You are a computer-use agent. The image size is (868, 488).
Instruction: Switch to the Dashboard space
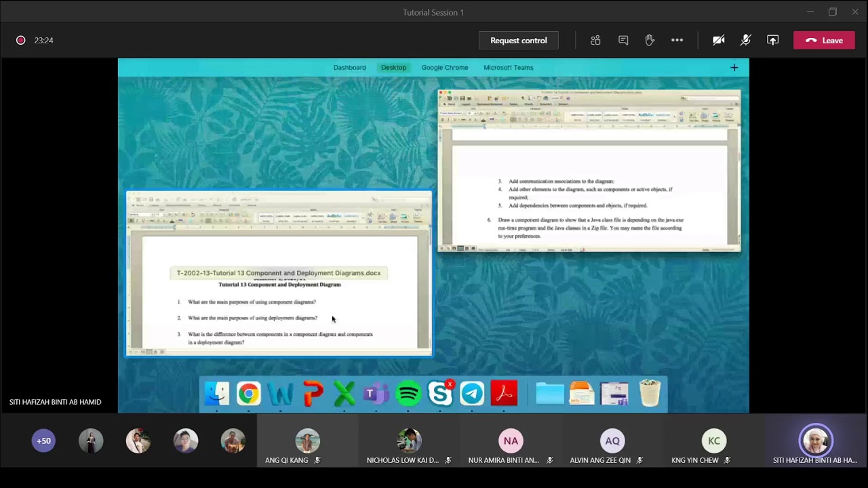pos(349,68)
